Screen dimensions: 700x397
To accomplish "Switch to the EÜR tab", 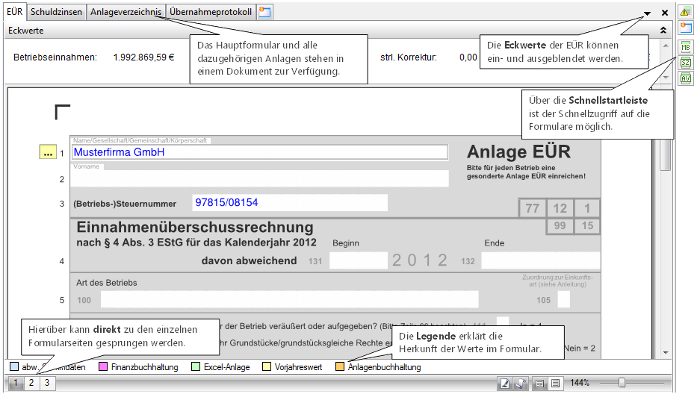I will [x=15, y=12].
